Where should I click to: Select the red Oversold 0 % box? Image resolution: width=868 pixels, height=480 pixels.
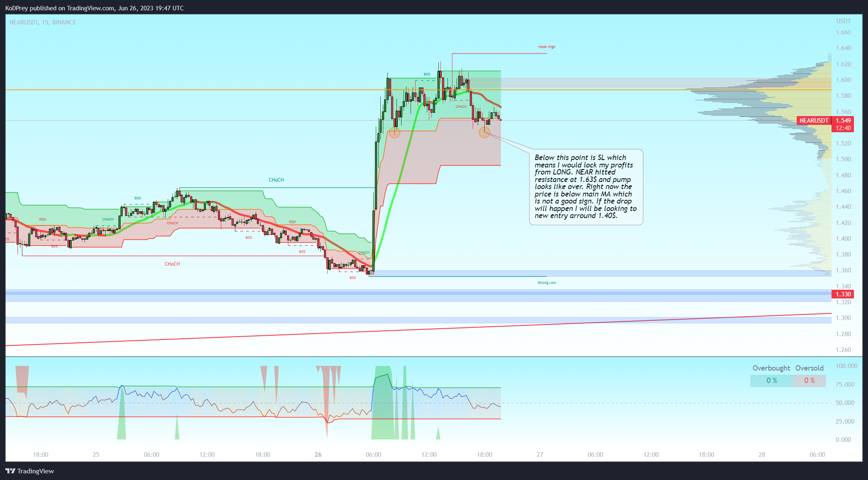point(809,381)
